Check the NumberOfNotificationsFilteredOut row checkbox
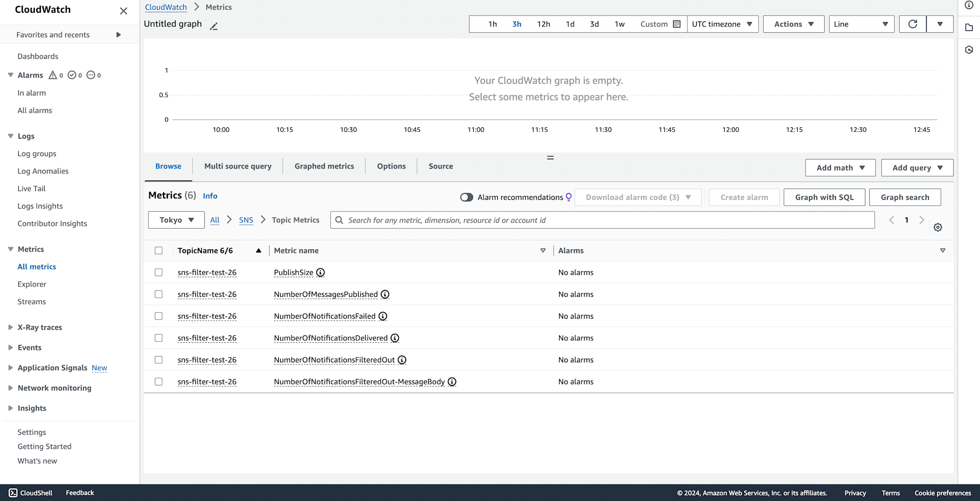980x501 pixels. point(159,360)
